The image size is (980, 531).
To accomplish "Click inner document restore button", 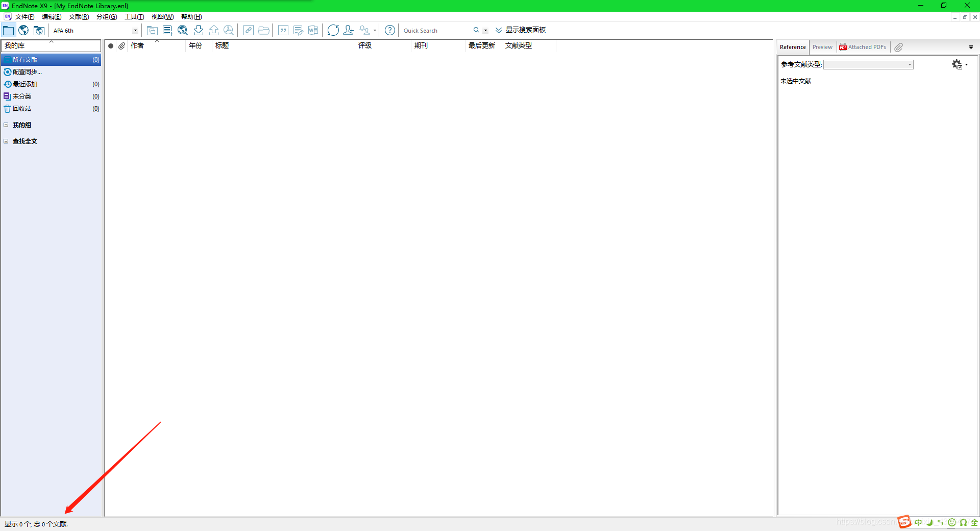I will click(965, 17).
